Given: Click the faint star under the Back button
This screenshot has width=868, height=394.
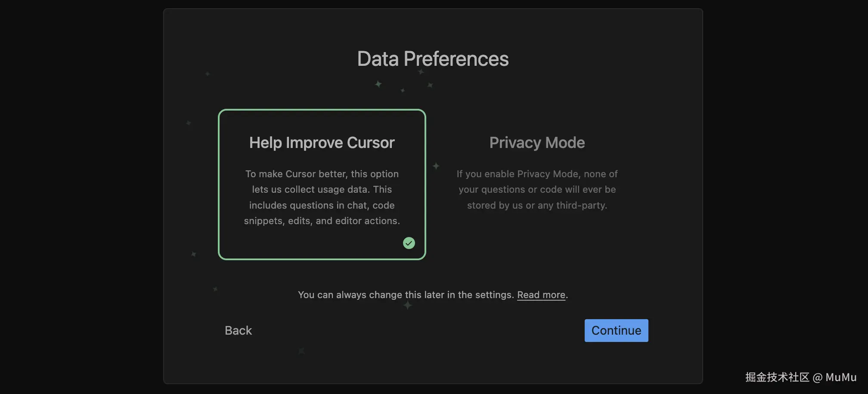Looking at the screenshot, I should pyautogui.click(x=301, y=351).
